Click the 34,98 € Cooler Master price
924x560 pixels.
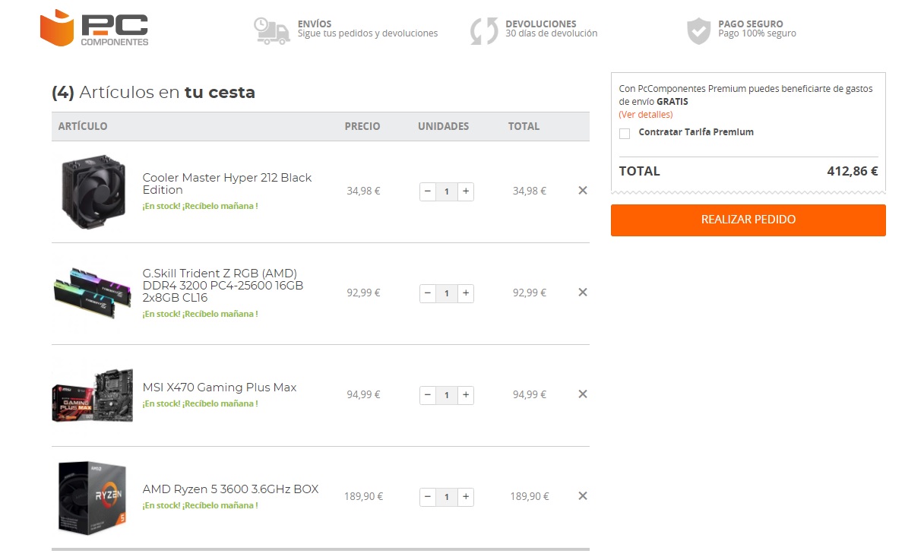[x=364, y=191]
